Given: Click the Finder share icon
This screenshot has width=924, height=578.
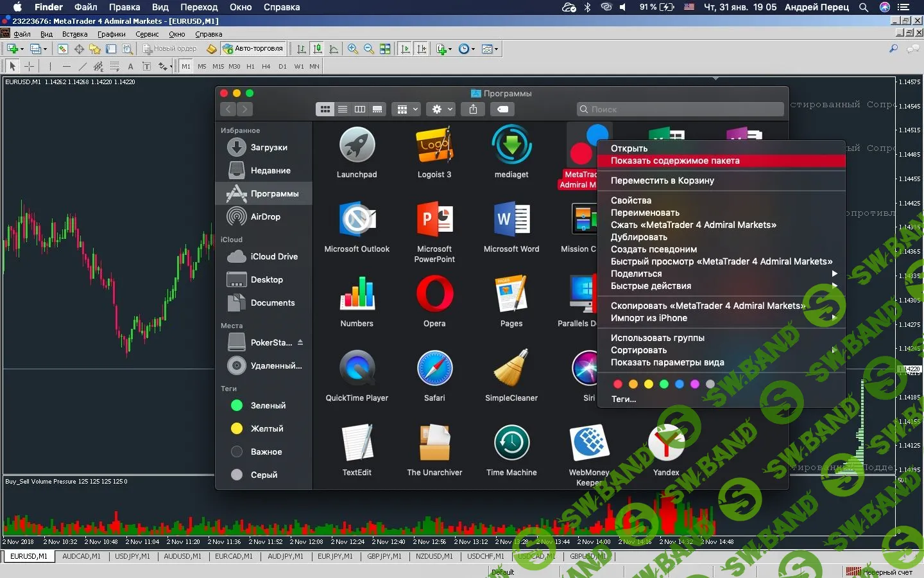Looking at the screenshot, I should 473,109.
